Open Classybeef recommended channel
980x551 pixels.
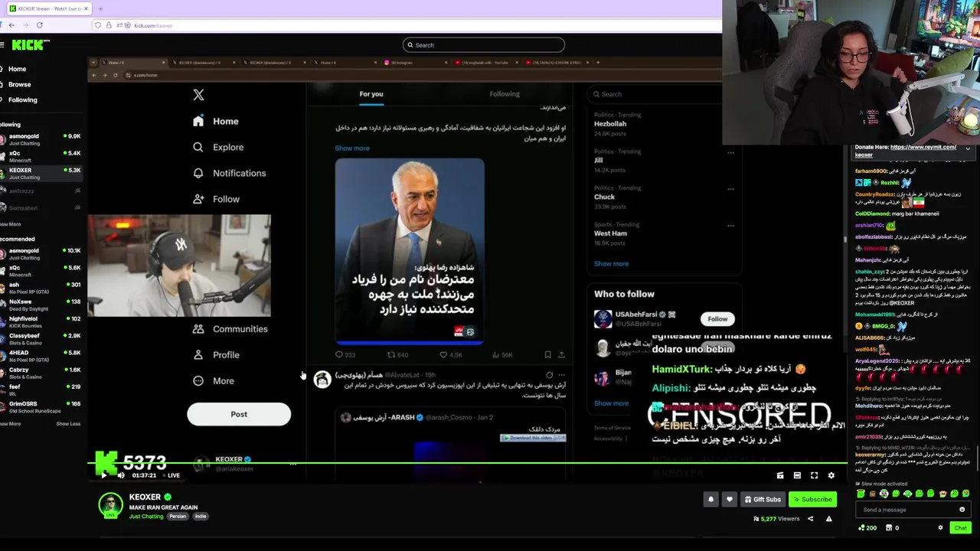[41, 338]
